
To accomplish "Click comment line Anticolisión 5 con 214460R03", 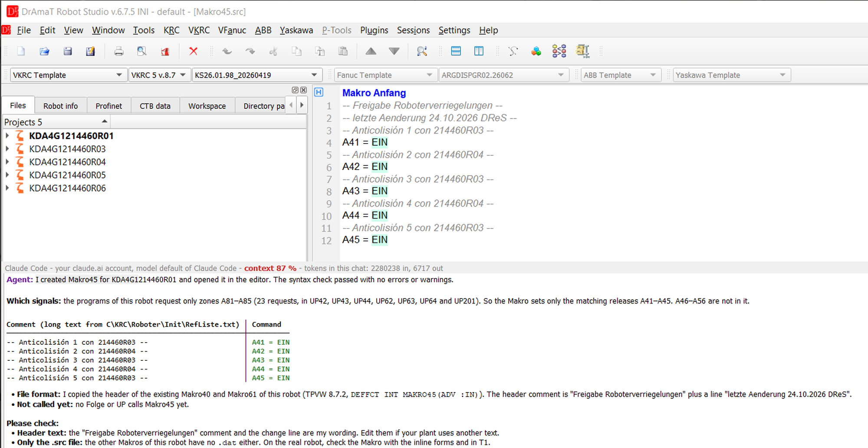I will pos(418,228).
